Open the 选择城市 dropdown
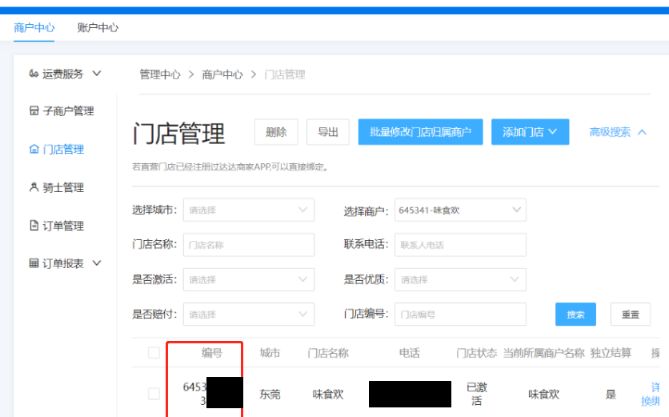 coord(249,210)
